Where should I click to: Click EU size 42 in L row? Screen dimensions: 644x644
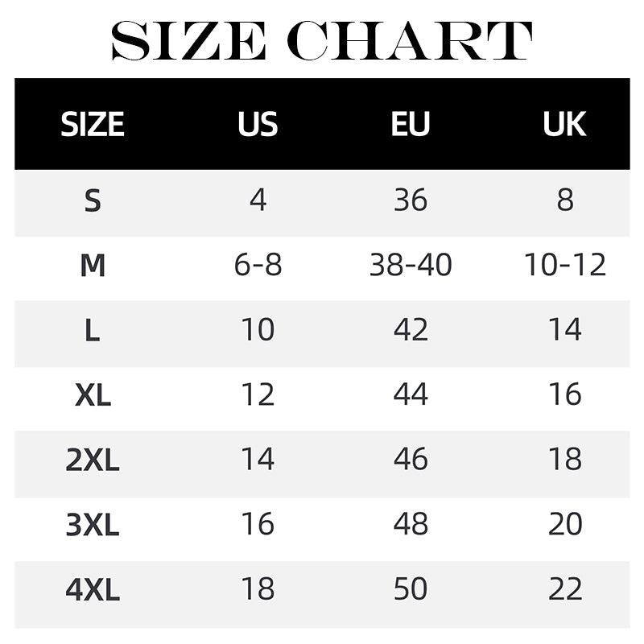tap(411, 330)
